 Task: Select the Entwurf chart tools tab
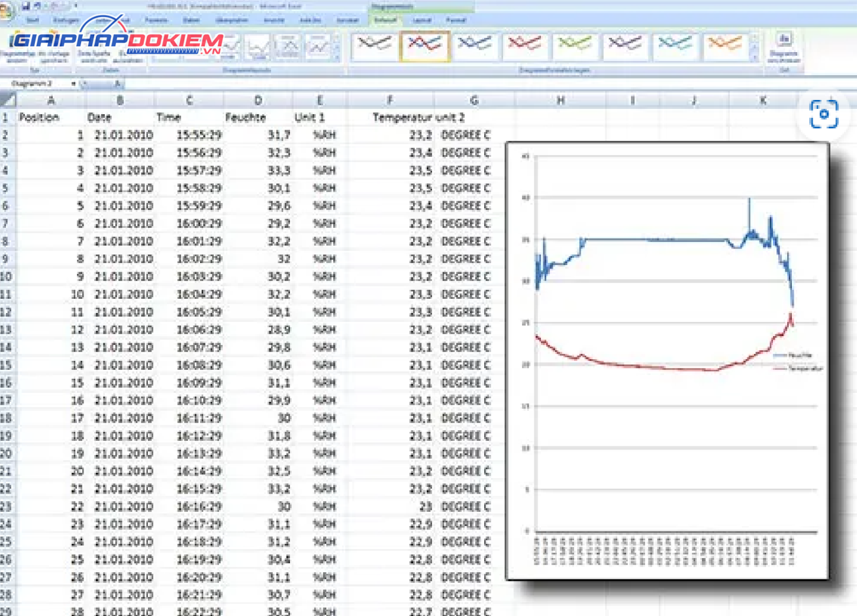(385, 20)
